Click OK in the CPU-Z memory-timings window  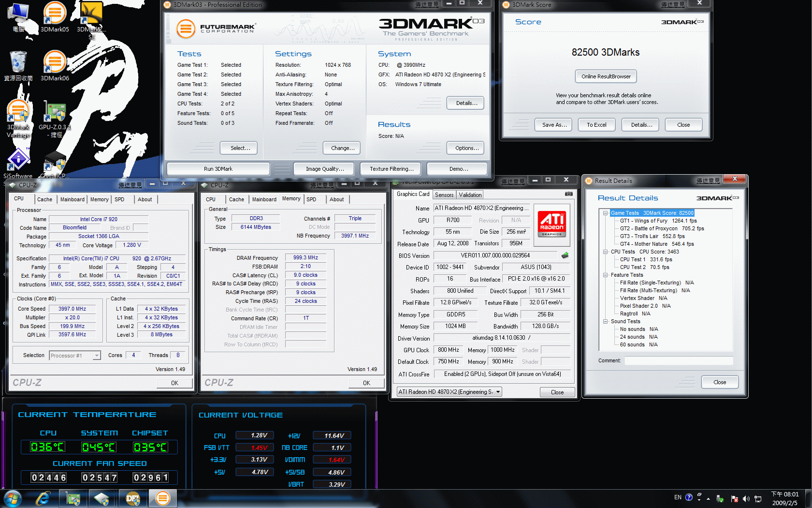click(x=366, y=383)
